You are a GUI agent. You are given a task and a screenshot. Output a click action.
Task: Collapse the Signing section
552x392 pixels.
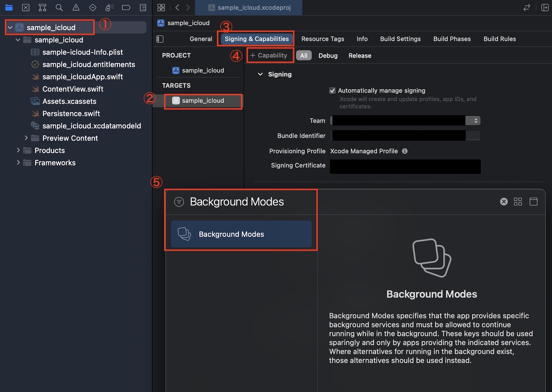pyautogui.click(x=260, y=74)
